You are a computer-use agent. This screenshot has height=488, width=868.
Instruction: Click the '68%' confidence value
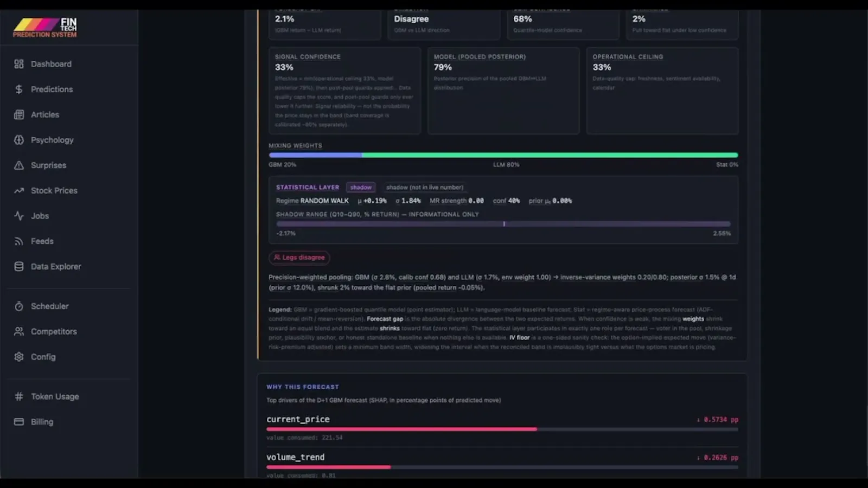(522, 19)
